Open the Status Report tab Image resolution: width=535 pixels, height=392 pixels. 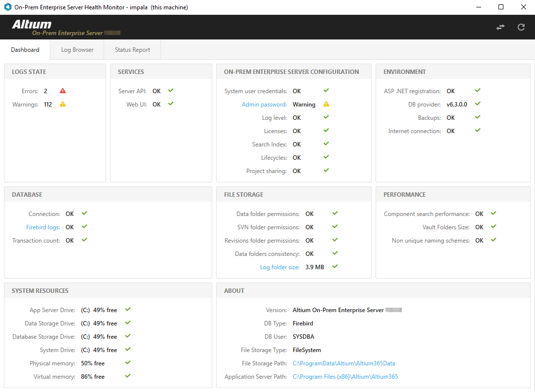click(x=132, y=49)
